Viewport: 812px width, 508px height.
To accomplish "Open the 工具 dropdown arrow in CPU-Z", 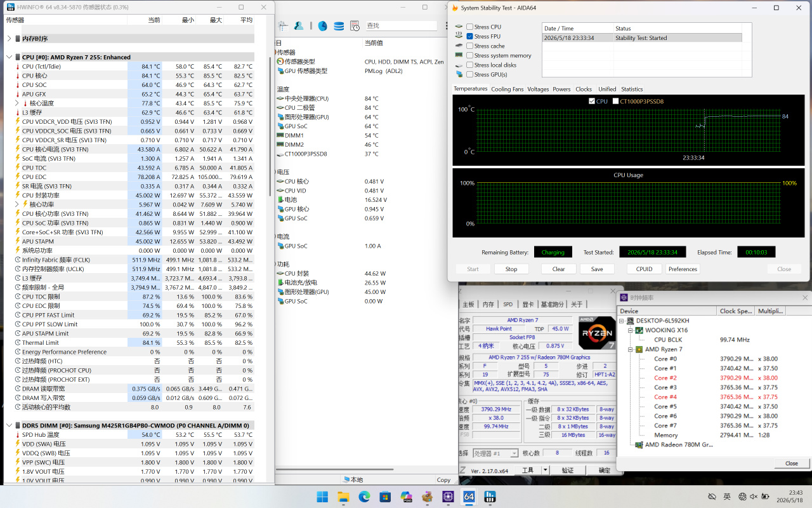I will (545, 470).
